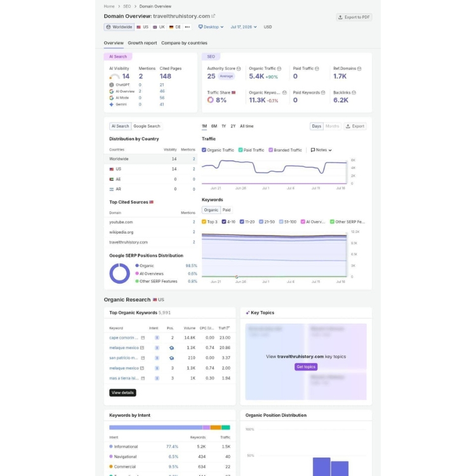Click the View details button
476x476 pixels.
tap(122, 393)
